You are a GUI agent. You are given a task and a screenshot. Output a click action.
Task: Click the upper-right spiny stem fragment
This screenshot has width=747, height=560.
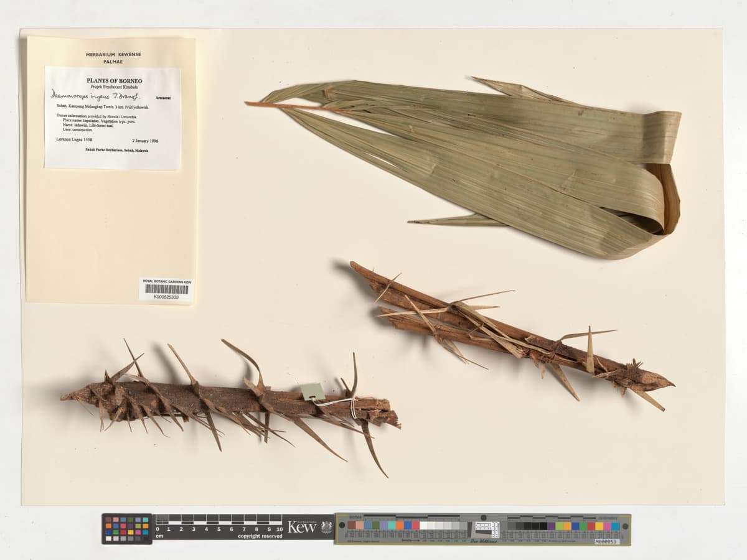(x=510, y=336)
